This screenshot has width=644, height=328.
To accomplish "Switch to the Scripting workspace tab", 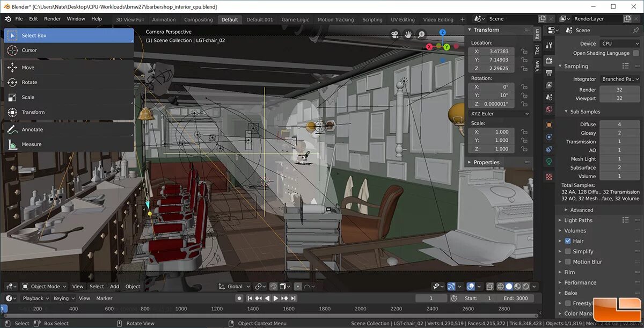I will (x=372, y=19).
